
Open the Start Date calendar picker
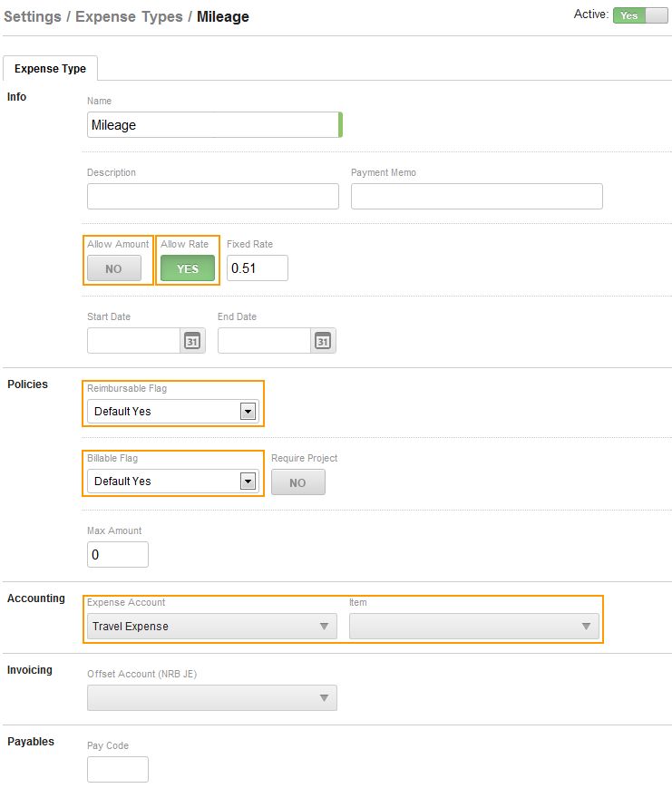tap(192, 341)
